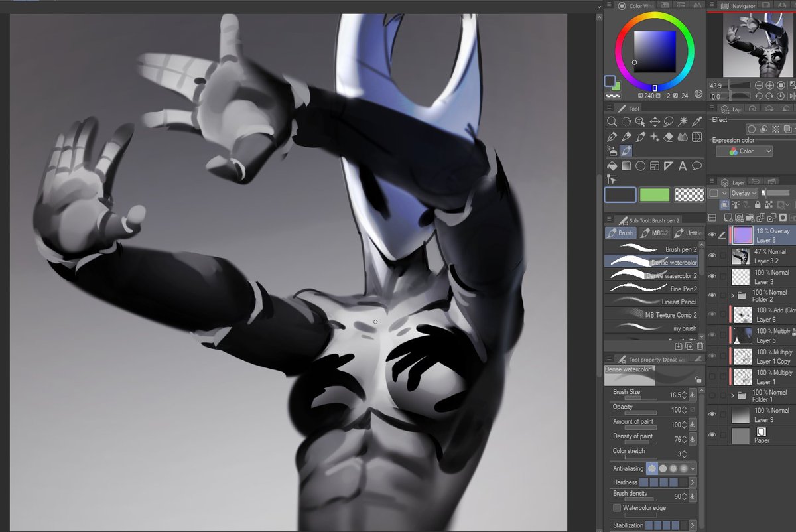Choose the my brush preset
This screenshot has width=796, height=532.
click(651, 328)
